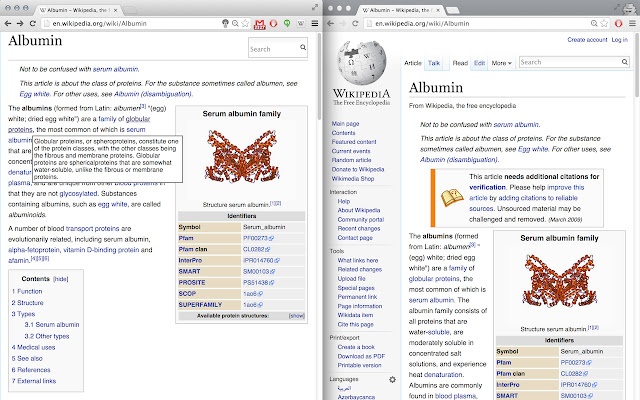Click incognito spy icon in right window
Image resolution: width=640 pixels, height=400 pixels.
click(x=628, y=8)
